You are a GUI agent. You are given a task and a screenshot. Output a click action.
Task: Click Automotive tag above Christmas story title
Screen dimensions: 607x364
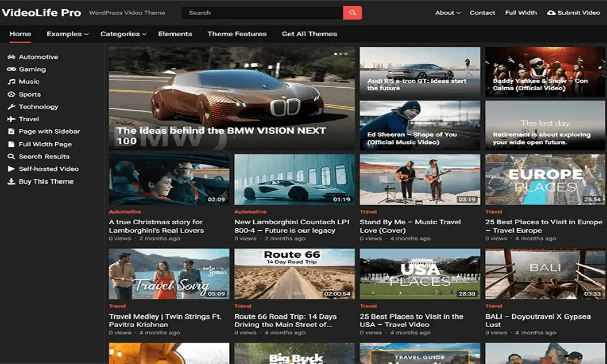pyautogui.click(x=125, y=212)
